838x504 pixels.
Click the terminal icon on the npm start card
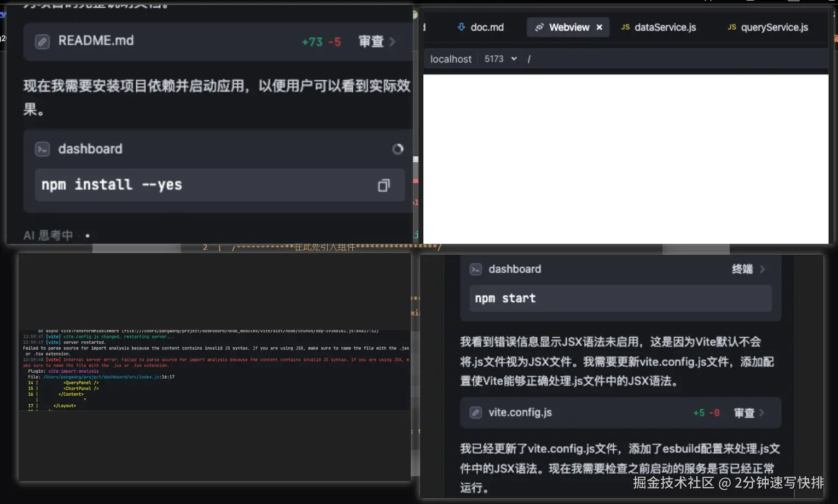coord(476,269)
